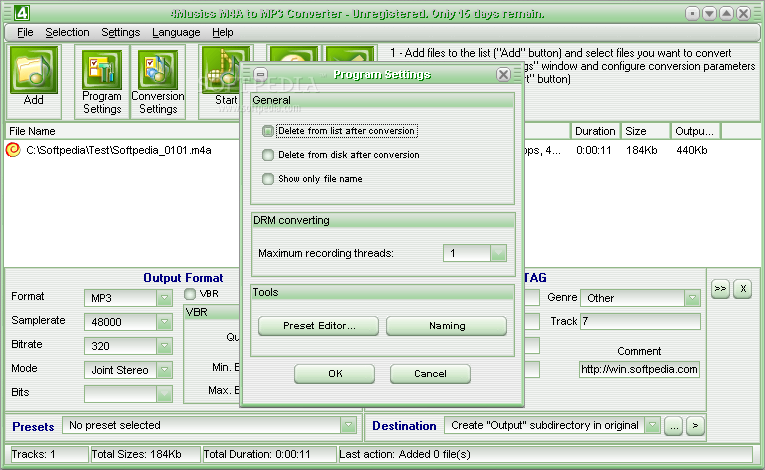The width and height of the screenshot is (765, 470).
Task: Open the Language menu
Action: click(x=176, y=32)
